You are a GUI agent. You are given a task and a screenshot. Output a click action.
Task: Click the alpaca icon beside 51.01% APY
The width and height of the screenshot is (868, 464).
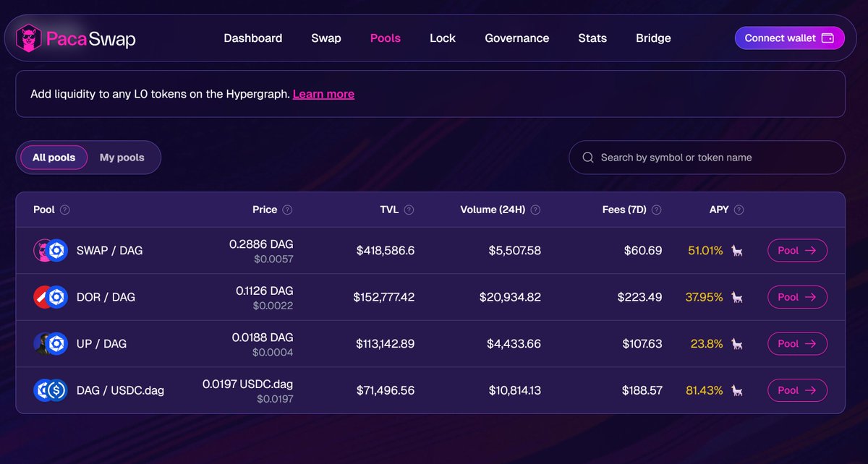737,251
